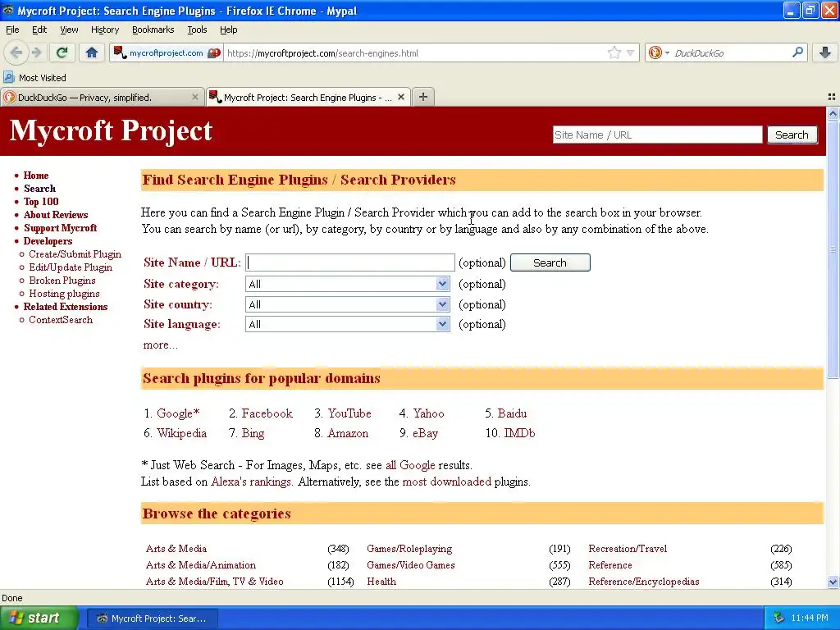Viewport: 840px width, 630px height.
Task: Open the File menu
Action: (x=12, y=30)
